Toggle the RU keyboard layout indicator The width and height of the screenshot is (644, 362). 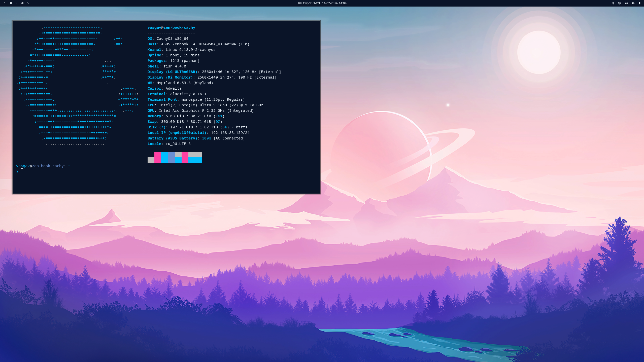[x=300, y=3]
